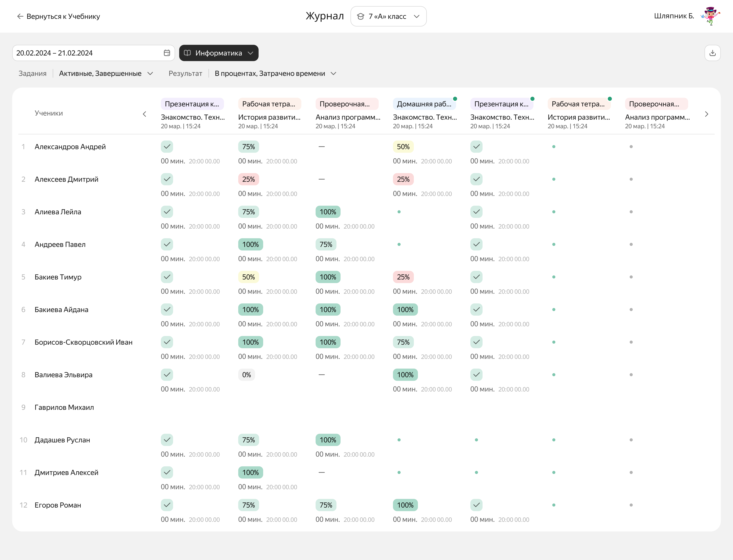733x560 pixels.
Task: Click Бакиева Айдана's first presentation checkmark
Action: pos(167,310)
